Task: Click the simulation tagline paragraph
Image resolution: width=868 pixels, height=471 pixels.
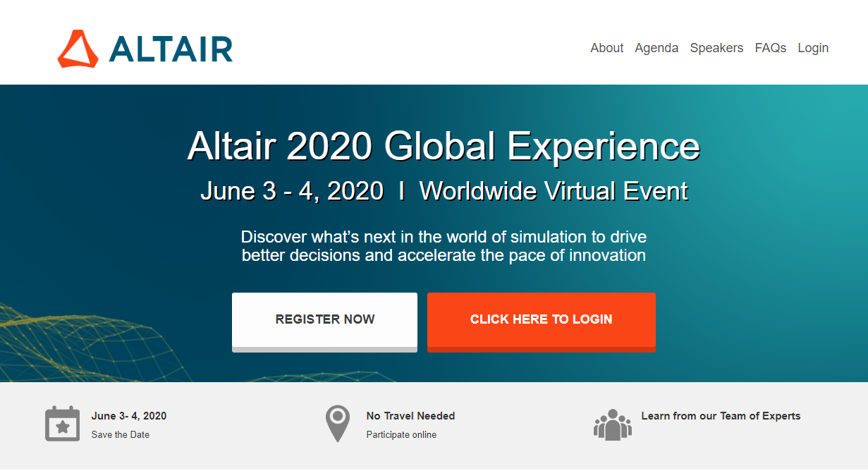Action: click(444, 245)
